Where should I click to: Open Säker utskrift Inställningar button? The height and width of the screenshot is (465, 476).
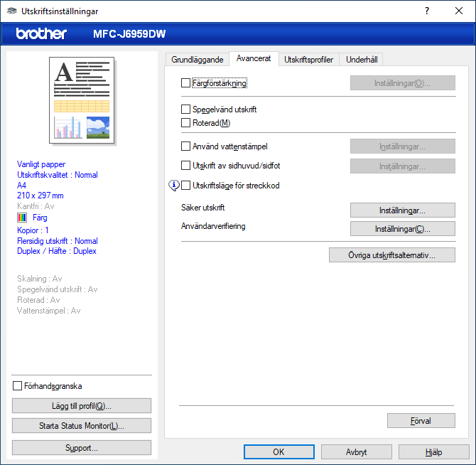click(403, 210)
